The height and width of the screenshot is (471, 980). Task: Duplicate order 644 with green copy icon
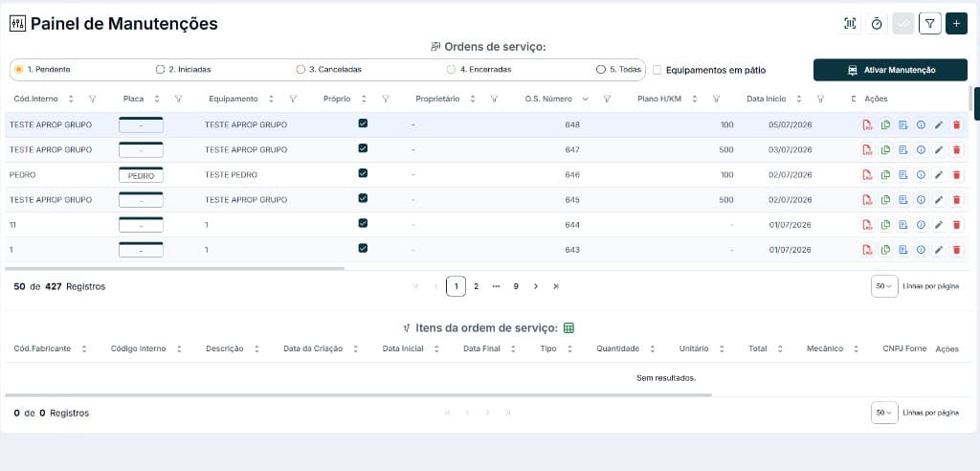[x=885, y=225]
